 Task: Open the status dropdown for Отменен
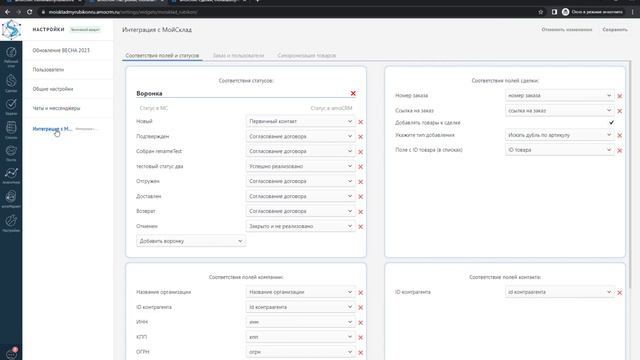tap(300, 226)
